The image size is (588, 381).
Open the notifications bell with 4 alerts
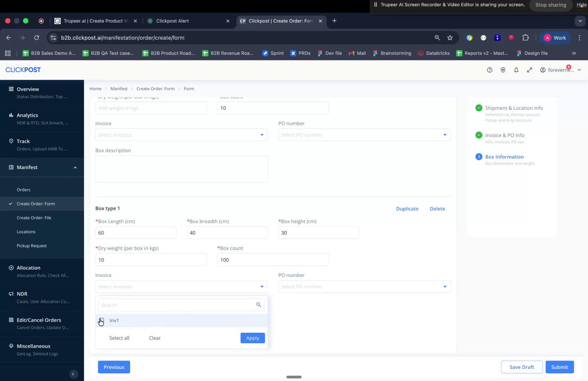[x=516, y=70]
